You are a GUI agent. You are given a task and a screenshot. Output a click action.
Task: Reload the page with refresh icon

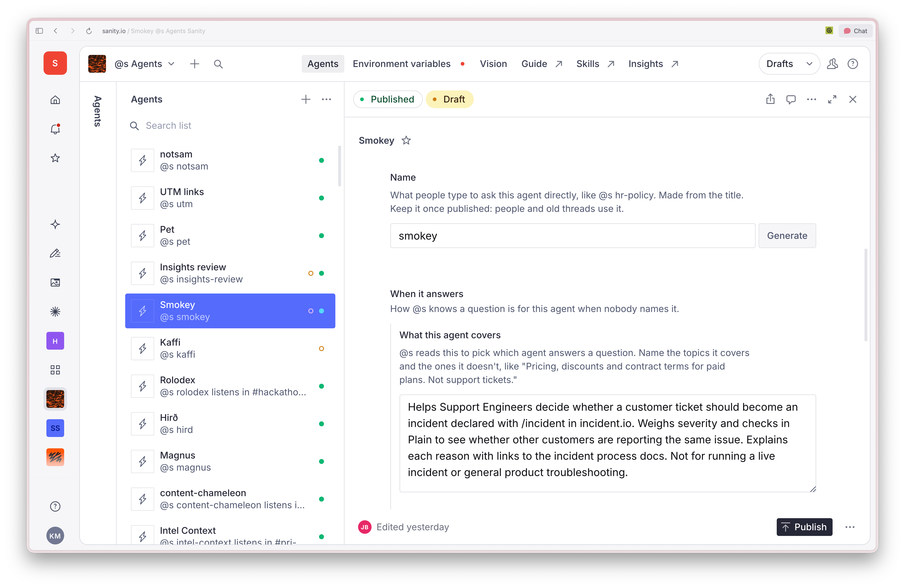pyautogui.click(x=89, y=31)
